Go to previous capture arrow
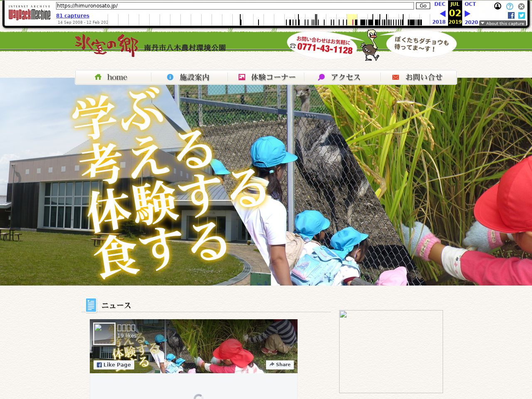The image size is (532, 399). coord(443,14)
